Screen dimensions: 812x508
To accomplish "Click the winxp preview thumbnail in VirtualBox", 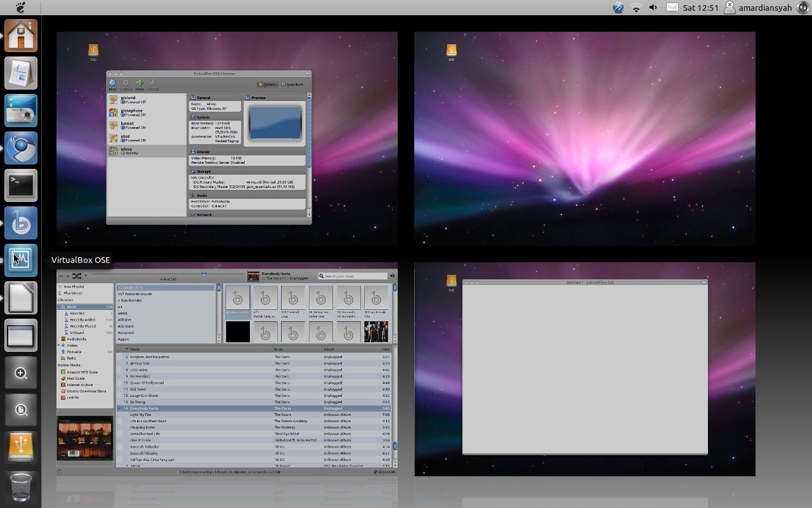I will (x=275, y=123).
